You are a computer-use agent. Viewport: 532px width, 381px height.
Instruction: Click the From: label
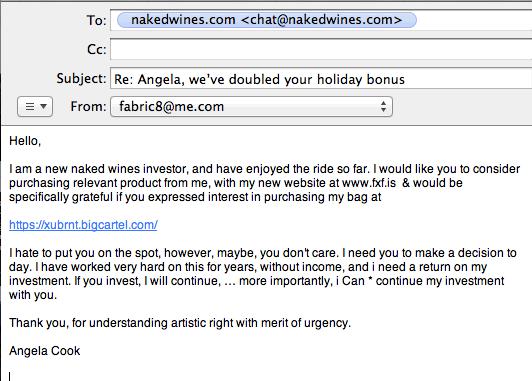point(88,107)
